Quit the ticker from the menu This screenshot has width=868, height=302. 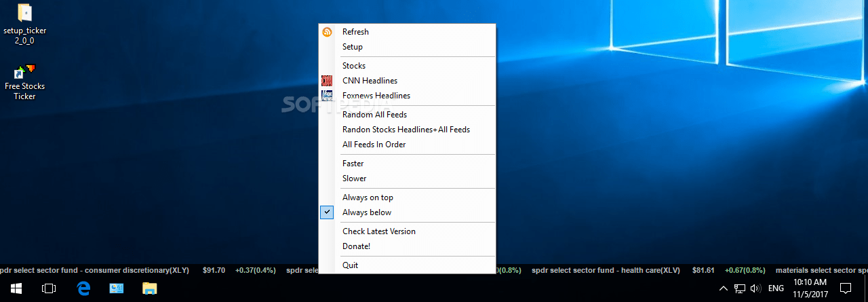click(x=407, y=265)
